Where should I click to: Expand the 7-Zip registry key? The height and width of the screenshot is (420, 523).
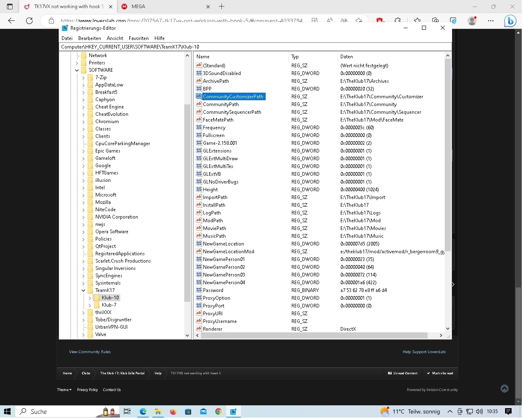84,77
